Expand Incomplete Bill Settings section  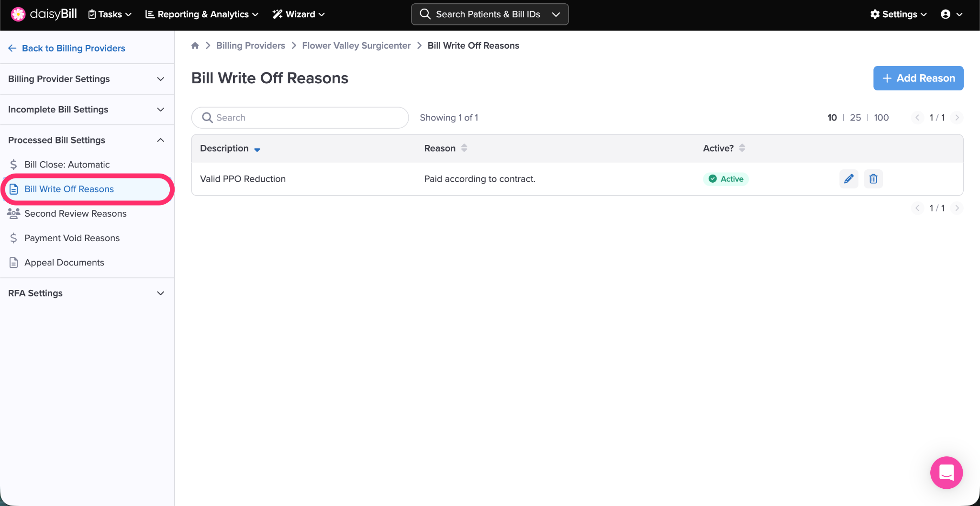click(87, 110)
